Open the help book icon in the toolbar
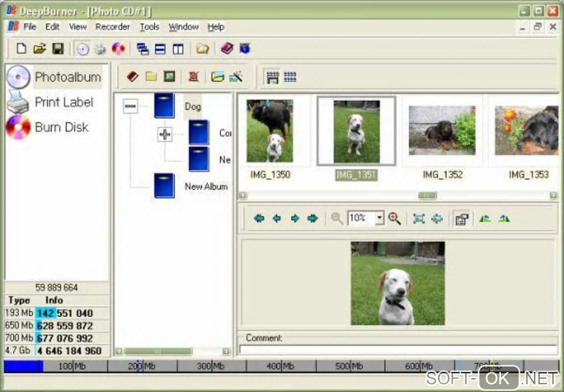Viewport: 564px width, 392px height. click(227, 48)
